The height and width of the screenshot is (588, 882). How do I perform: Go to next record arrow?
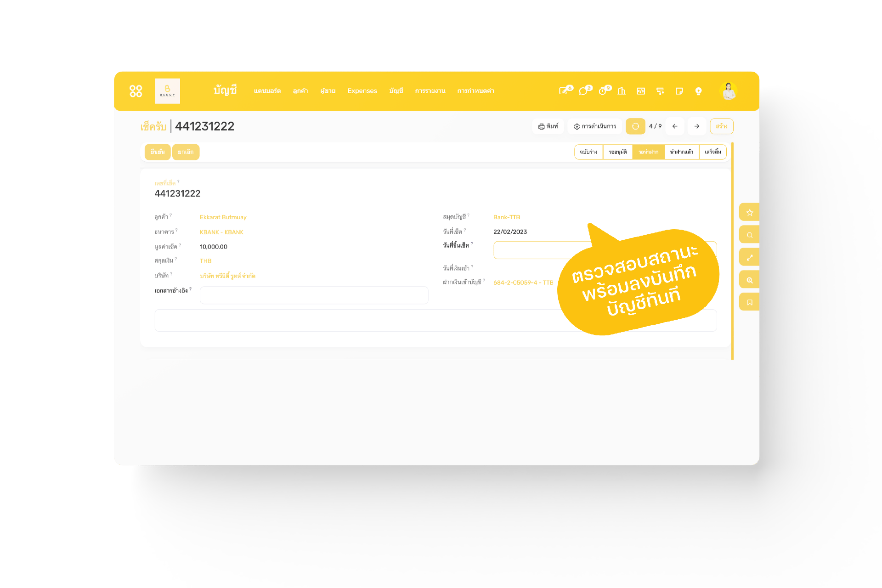pyautogui.click(x=697, y=126)
